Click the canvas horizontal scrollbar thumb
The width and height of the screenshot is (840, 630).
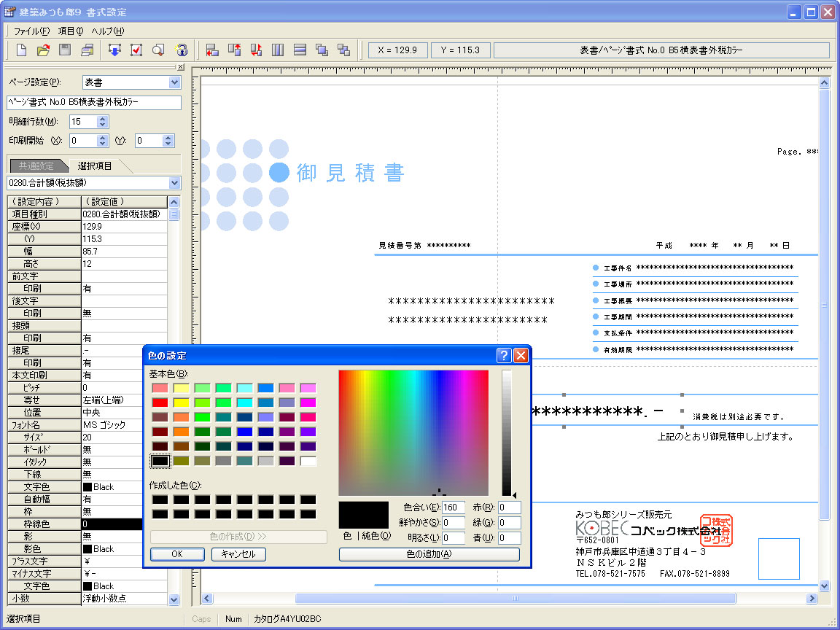[516, 599]
